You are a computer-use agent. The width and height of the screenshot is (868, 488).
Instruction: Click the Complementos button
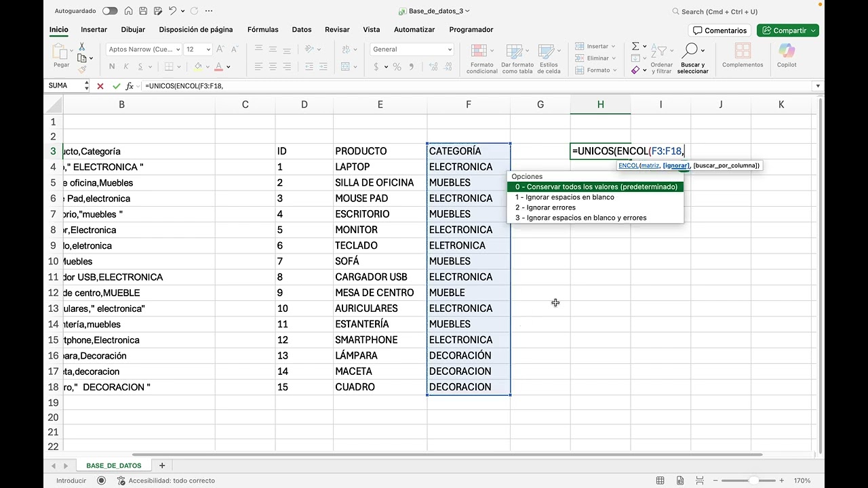pyautogui.click(x=743, y=56)
